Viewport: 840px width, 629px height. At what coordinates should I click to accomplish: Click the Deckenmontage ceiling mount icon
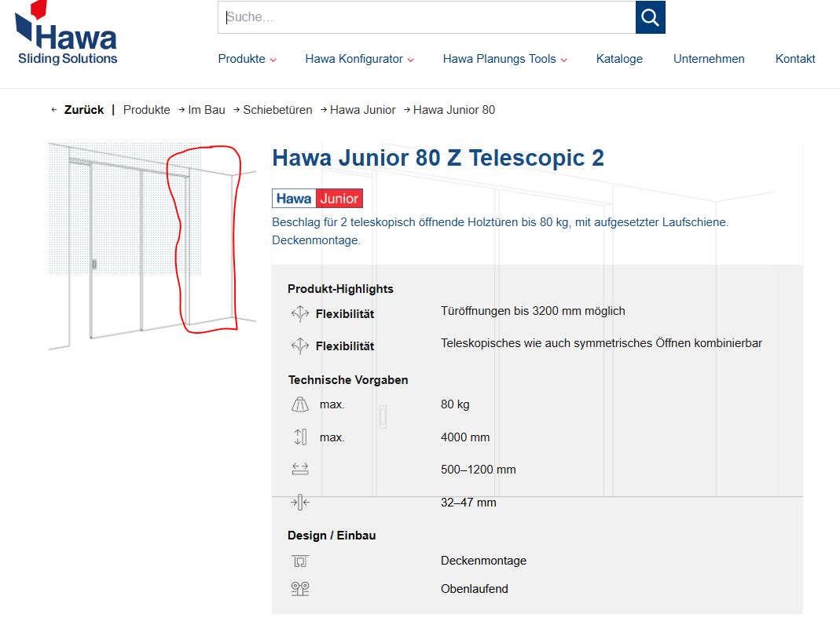point(300,561)
